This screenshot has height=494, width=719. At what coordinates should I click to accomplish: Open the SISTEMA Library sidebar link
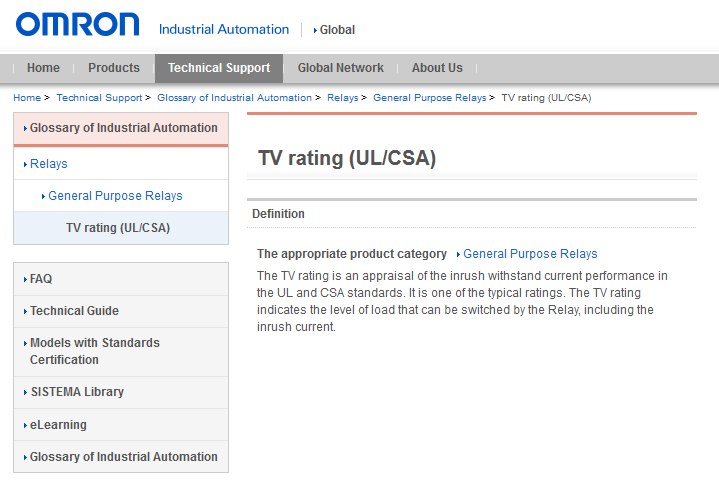(77, 392)
